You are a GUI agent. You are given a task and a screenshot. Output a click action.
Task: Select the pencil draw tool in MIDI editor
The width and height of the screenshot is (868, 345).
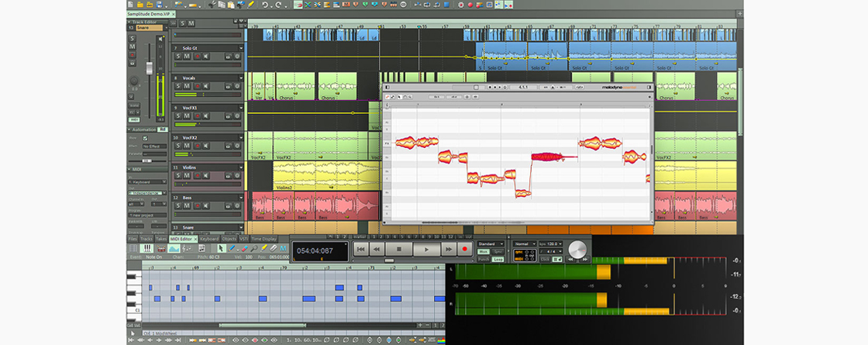233,249
